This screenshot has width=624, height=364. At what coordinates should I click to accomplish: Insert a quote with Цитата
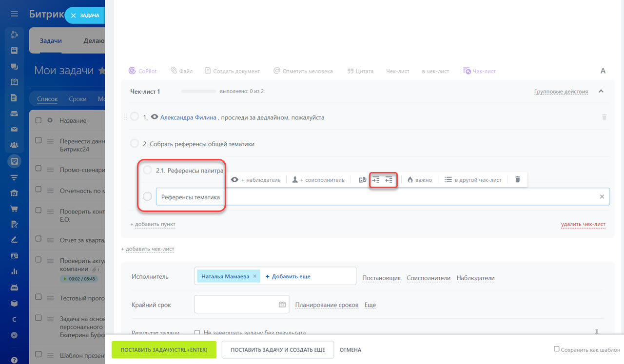(360, 71)
